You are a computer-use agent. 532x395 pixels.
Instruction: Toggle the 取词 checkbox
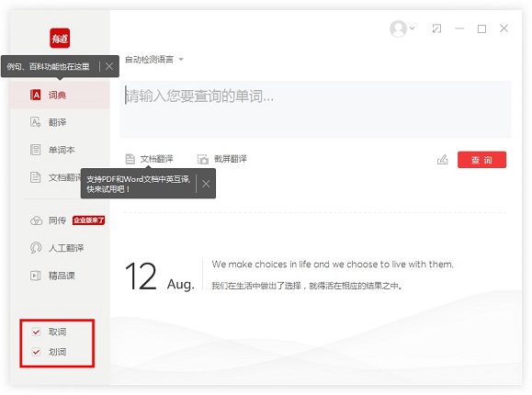[36, 332]
